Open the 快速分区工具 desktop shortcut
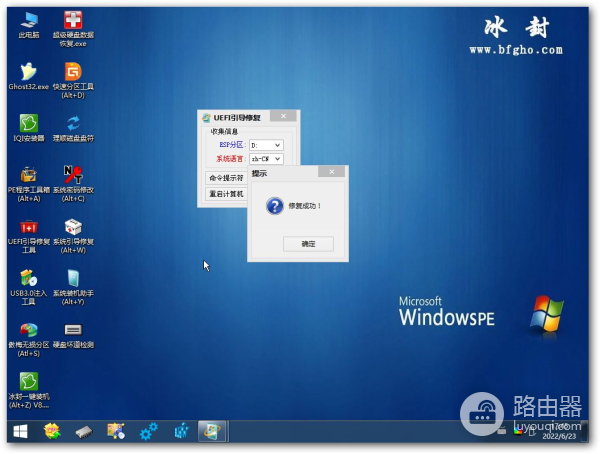Screen dimensions: 600x454 pos(73,72)
